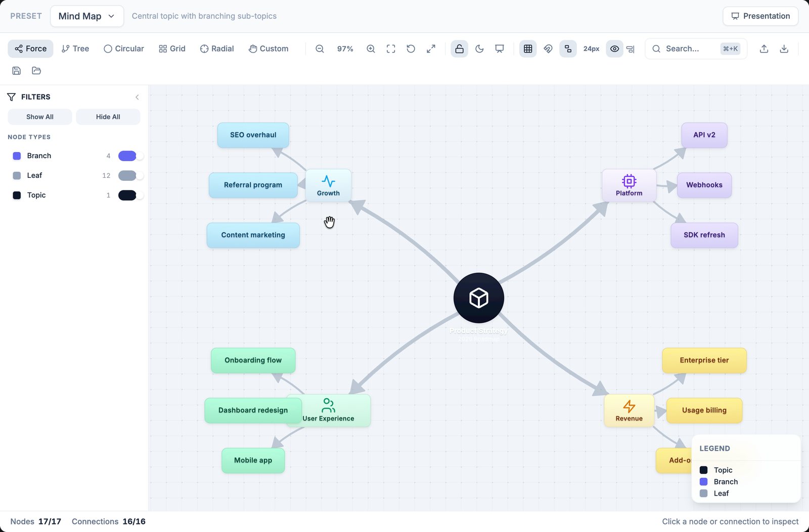Toggle the Topic node type switch
Image resolution: width=809 pixels, height=532 pixels.
(x=131, y=195)
